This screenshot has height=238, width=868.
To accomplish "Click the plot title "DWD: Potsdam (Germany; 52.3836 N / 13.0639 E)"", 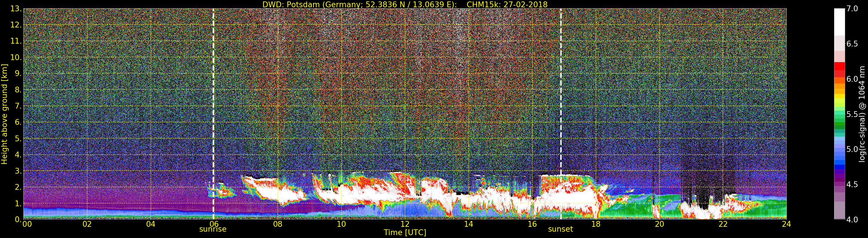I will [360, 4].
